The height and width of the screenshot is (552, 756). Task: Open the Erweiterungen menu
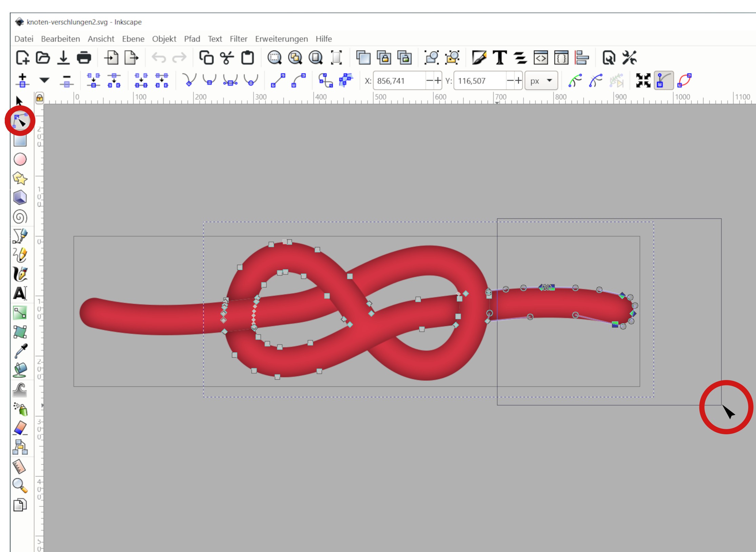281,39
